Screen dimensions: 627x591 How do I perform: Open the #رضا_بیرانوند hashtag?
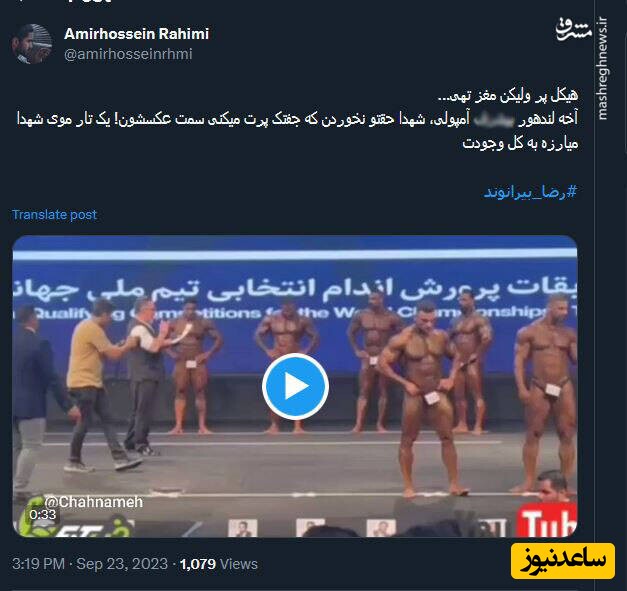530,192
